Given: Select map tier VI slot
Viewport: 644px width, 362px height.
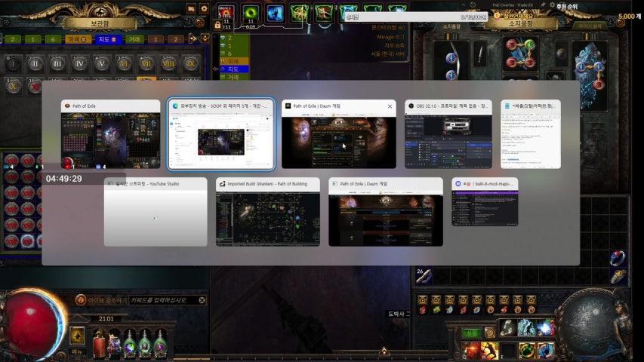Looking at the screenshot, I should tap(124, 63).
